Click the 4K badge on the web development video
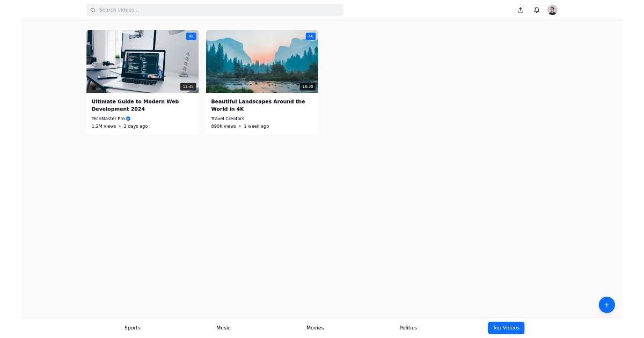644x338 pixels. pos(191,36)
